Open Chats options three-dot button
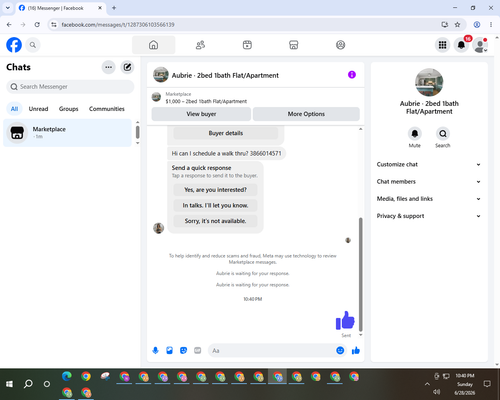Image resolution: width=500 pixels, height=400 pixels. pos(108,67)
